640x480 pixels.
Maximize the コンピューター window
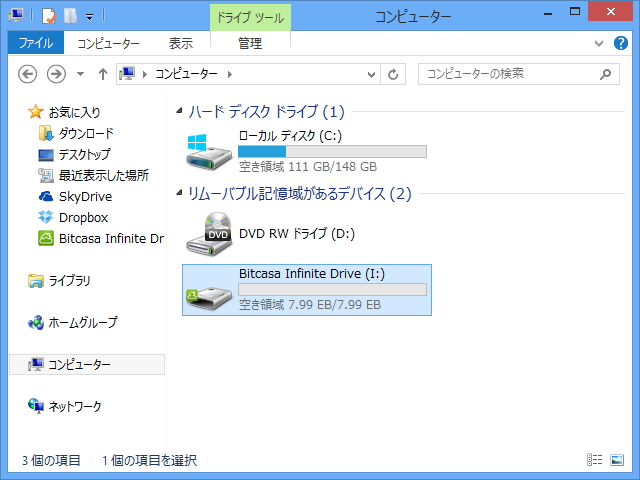(575, 11)
